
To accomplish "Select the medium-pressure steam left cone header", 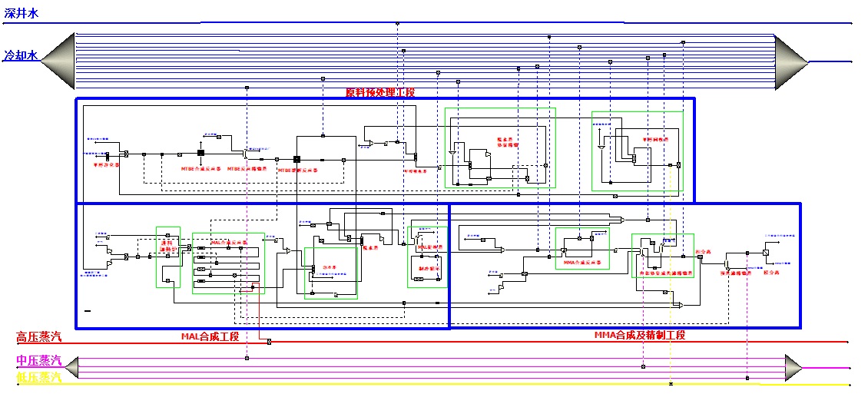I will (71, 366).
